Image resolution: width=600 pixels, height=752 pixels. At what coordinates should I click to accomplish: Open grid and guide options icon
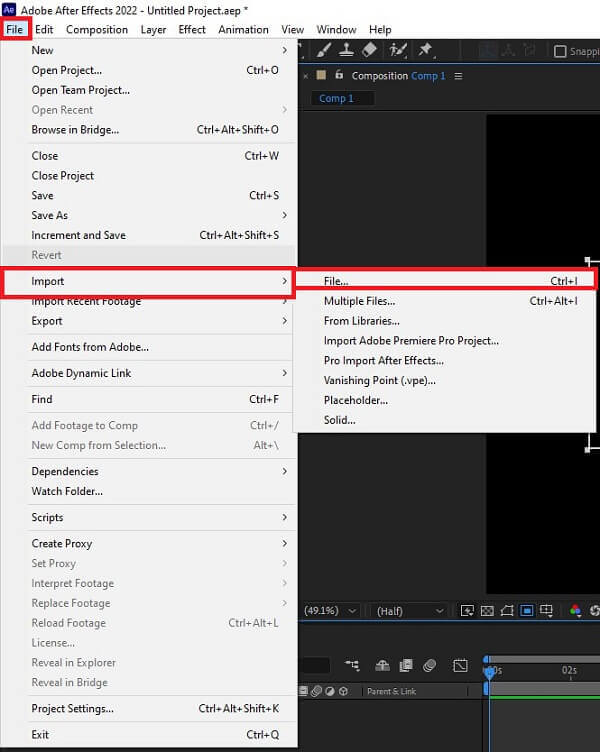coord(546,611)
